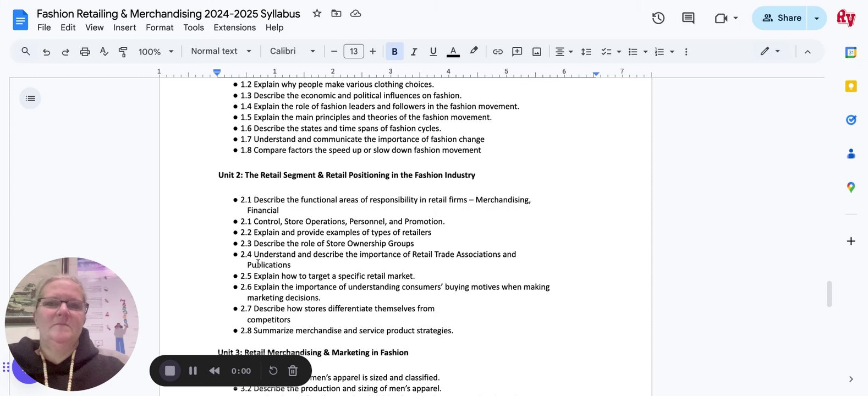Open Google Keep in side panel
Viewport: 868px width, 396px height.
851,86
